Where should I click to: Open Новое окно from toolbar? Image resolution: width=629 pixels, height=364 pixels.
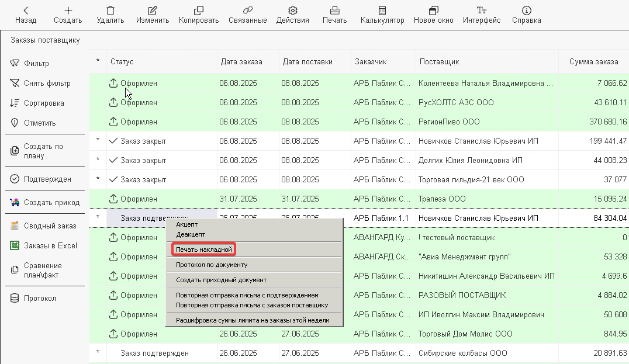pos(433,11)
